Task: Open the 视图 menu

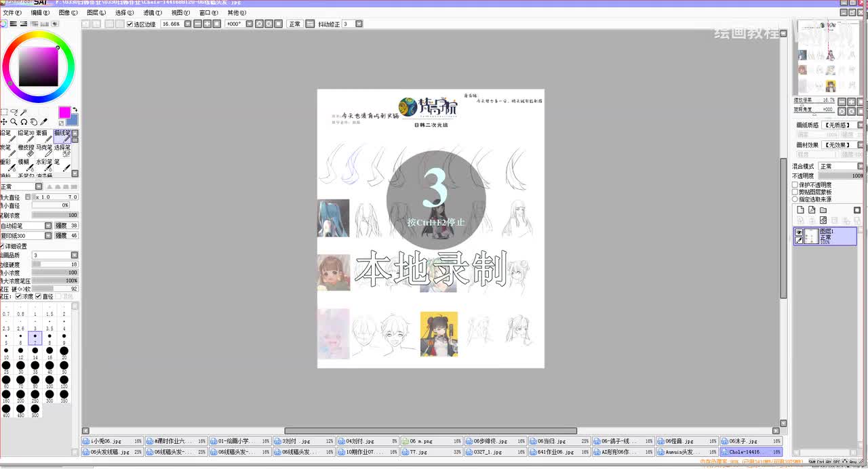Action: click(x=180, y=13)
